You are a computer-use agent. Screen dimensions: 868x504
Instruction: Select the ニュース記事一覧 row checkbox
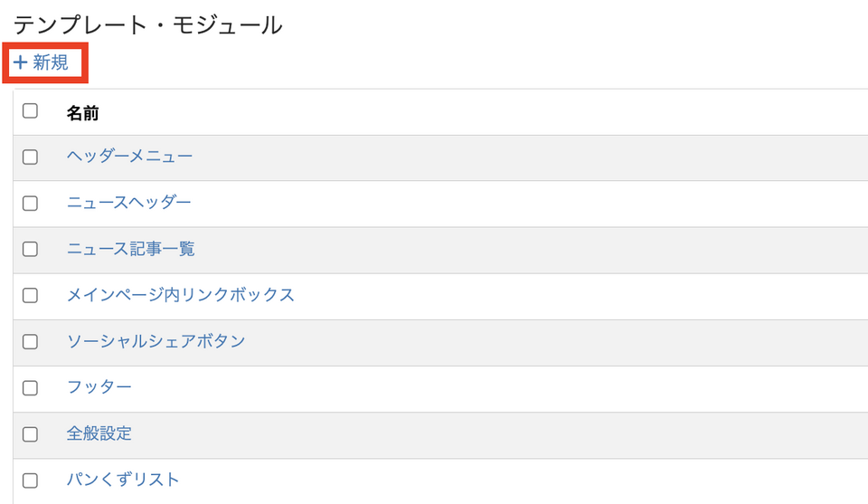30,250
